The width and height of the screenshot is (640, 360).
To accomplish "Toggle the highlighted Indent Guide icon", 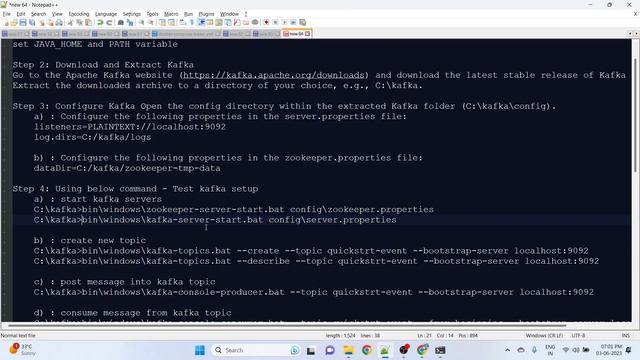I will click(201, 22).
